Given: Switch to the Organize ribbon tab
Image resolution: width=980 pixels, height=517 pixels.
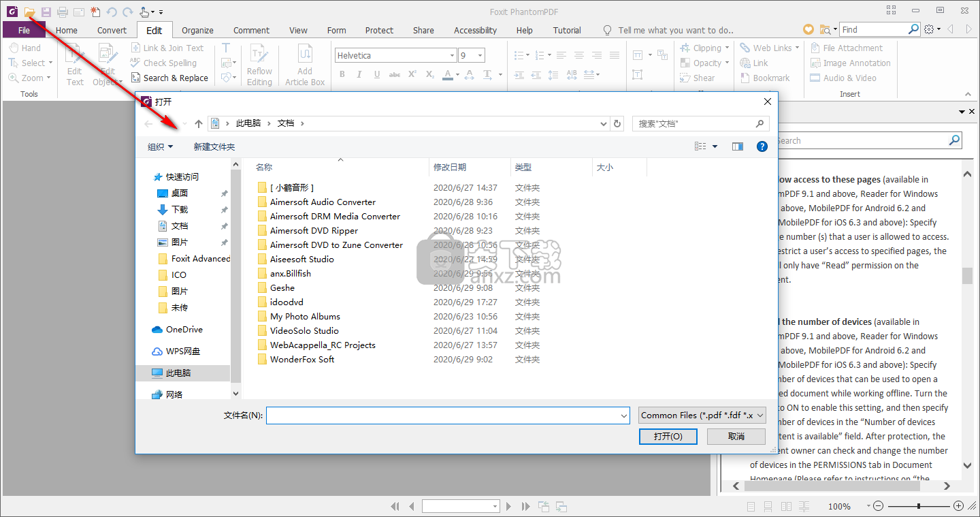Looking at the screenshot, I should (x=197, y=30).
